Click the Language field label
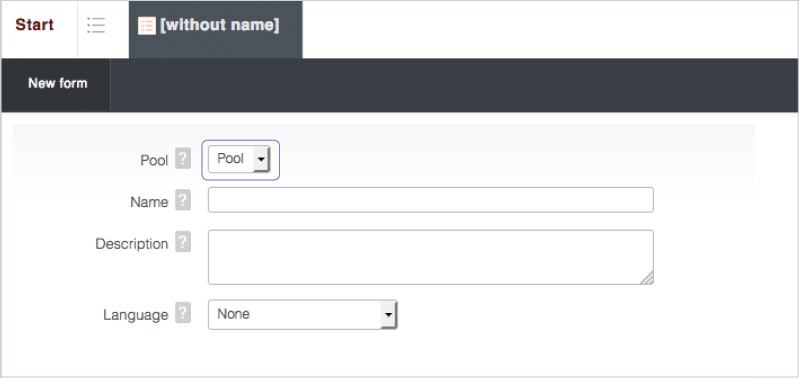The image size is (799, 378). [x=136, y=315]
